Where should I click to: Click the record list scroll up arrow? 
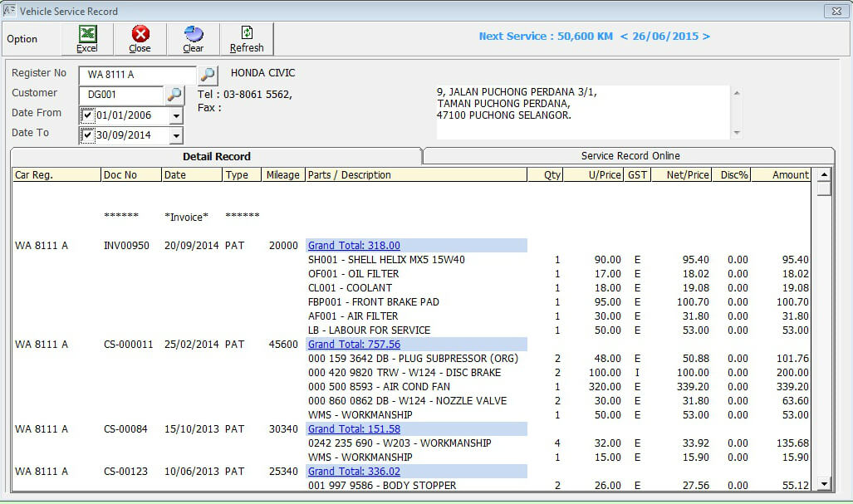(x=824, y=174)
